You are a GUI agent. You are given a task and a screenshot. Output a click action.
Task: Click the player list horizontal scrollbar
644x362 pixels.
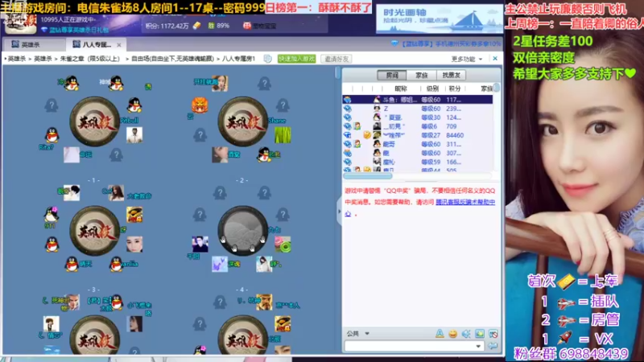(x=368, y=176)
